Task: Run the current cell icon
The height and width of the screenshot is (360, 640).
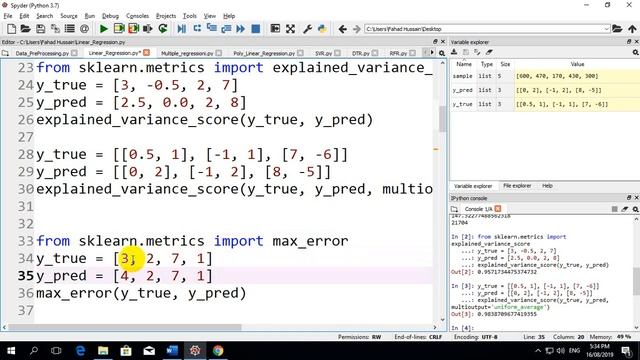Action: [x=119, y=29]
